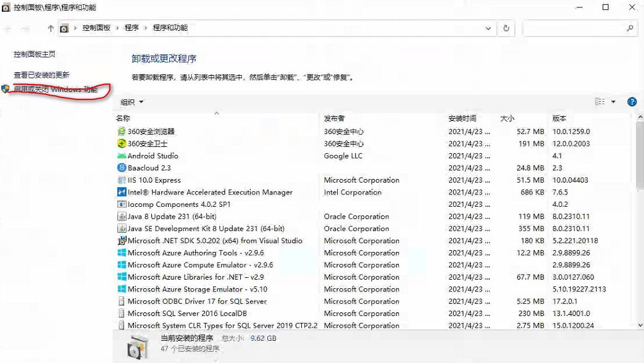Screen dimensions: 644x363
Task: Click version 5.10.19227.2113 cell
Action: [579, 289]
